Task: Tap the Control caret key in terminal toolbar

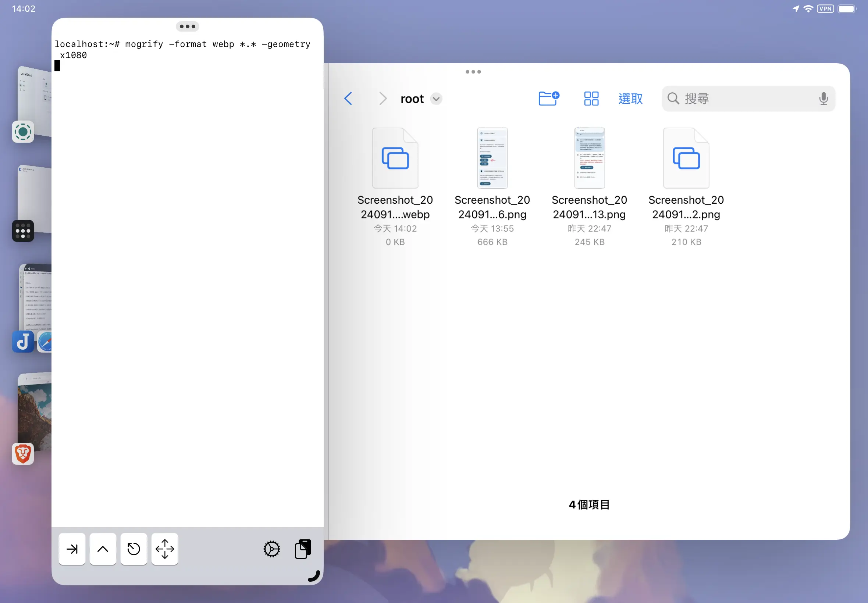Action: tap(103, 549)
